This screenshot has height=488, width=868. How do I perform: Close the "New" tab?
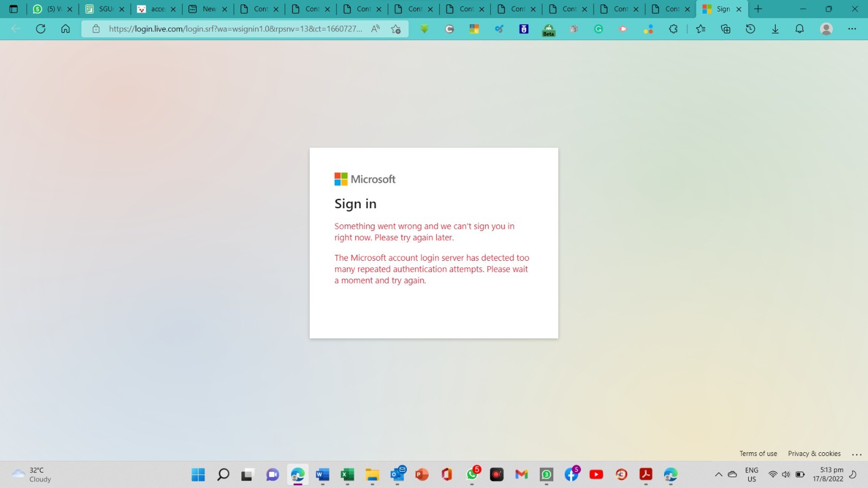click(x=224, y=9)
